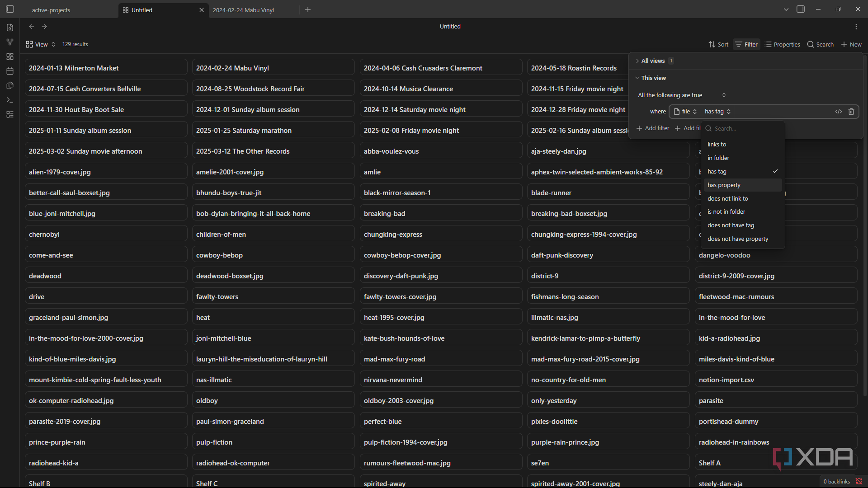868x488 pixels.
Task: Delete the filter with trash icon
Action: click(851, 112)
